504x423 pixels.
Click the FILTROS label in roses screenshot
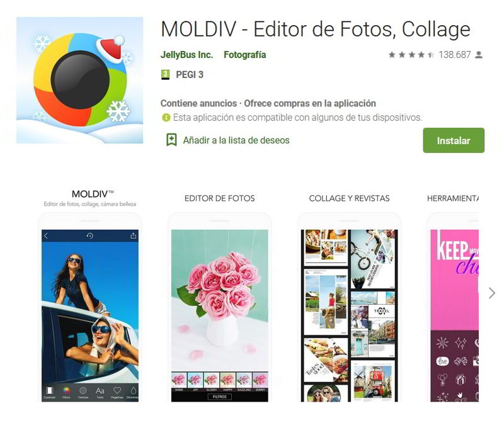219,397
